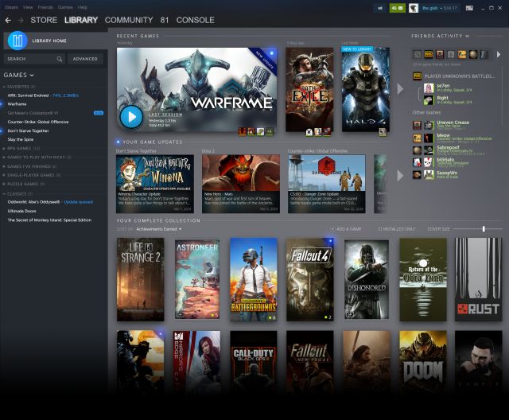
Task: Open the Sort By Achievements Earned dropdown
Action: (159, 229)
